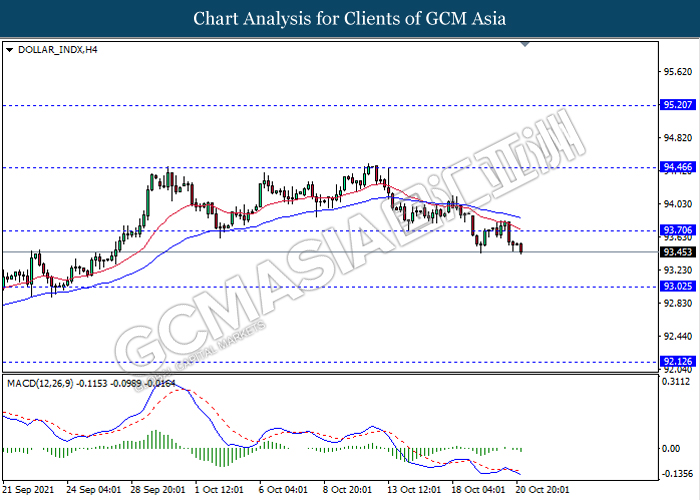Click the current price 93.453 label
This screenshot has width=700, height=500.
point(678,252)
